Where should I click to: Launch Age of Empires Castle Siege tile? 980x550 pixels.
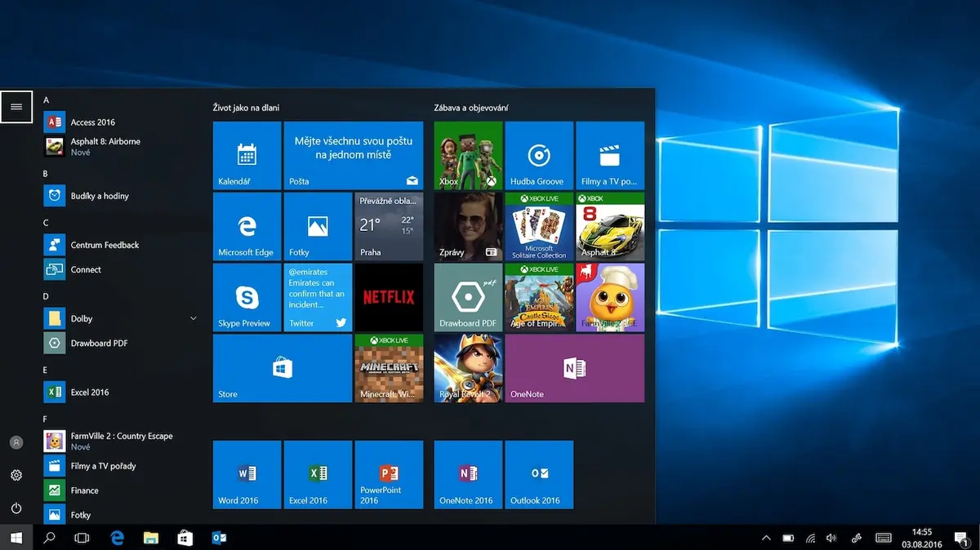point(539,298)
